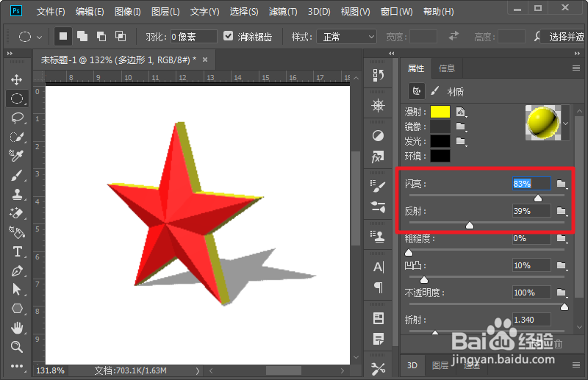
Task: Select the Quick Selection tool
Action: coord(16,137)
